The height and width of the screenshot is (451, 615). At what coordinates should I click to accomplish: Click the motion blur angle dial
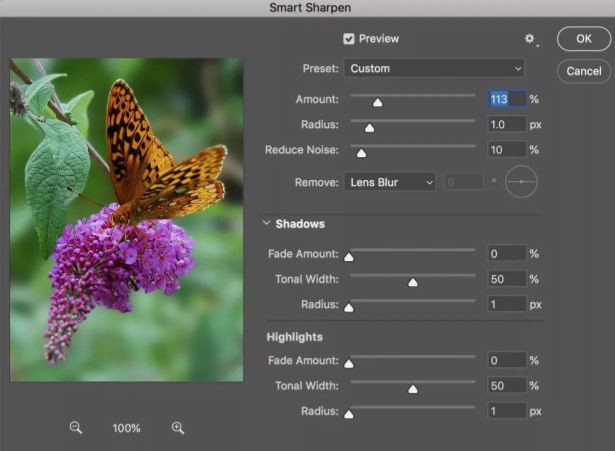521,182
